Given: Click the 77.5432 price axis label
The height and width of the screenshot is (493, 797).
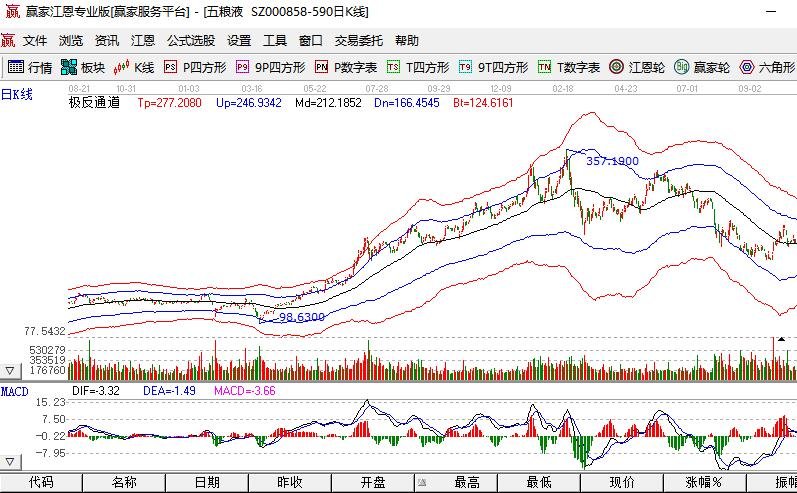Looking at the screenshot, I should pos(45,331).
